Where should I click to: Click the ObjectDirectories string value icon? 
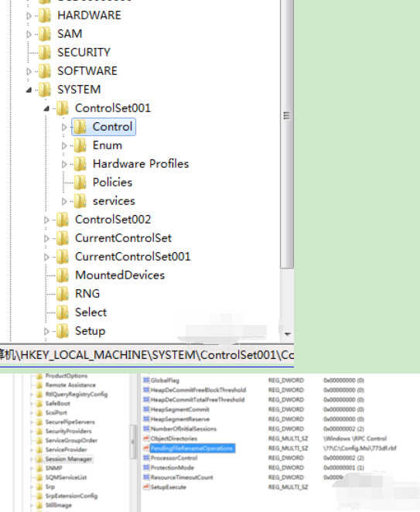[146, 439]
